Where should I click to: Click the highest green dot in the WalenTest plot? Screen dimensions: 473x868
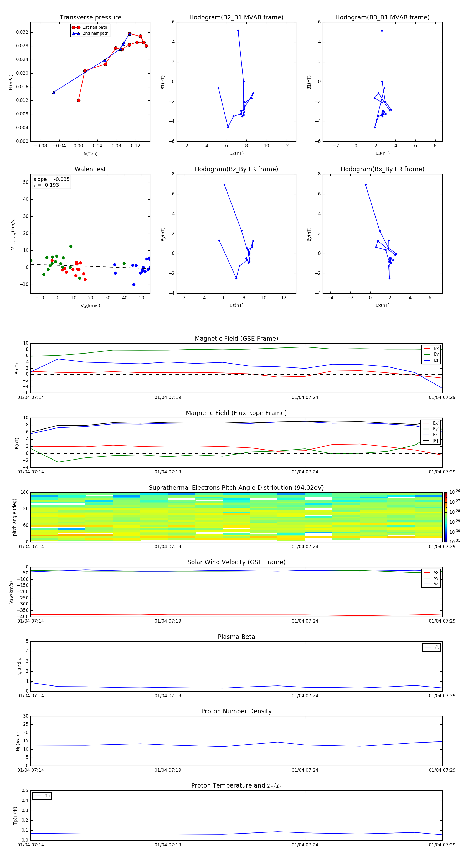[71, 246]
